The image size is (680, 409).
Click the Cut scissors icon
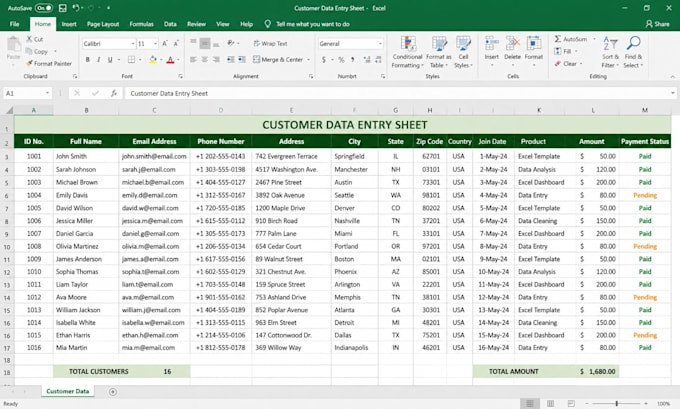tap(29, 39)
